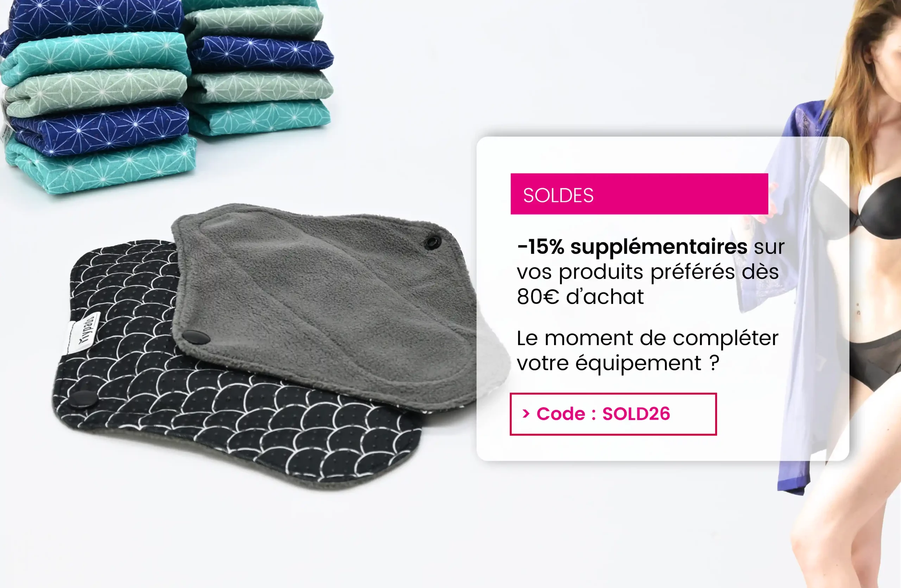Click the lower snap on grey pad
Screen dimensions: 901x588
pos(196,336)
